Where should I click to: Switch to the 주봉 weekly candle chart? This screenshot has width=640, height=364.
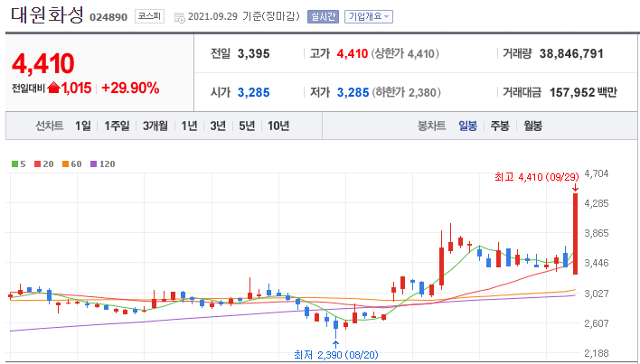pos(500,126)
